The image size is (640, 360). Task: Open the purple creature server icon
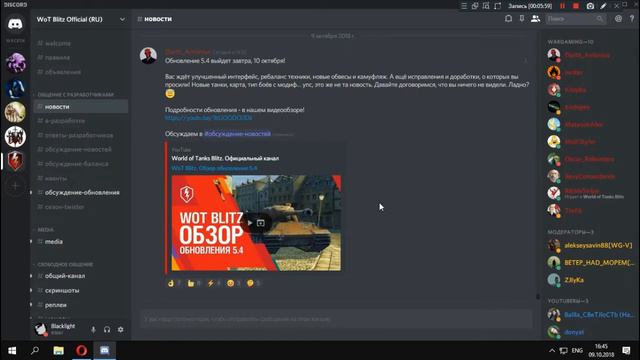point(15,63)
